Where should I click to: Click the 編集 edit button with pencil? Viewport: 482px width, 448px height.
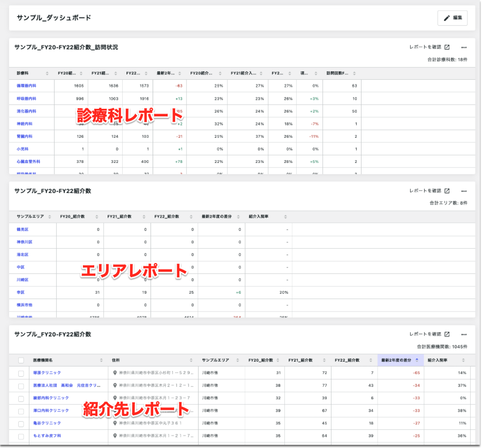452,18
